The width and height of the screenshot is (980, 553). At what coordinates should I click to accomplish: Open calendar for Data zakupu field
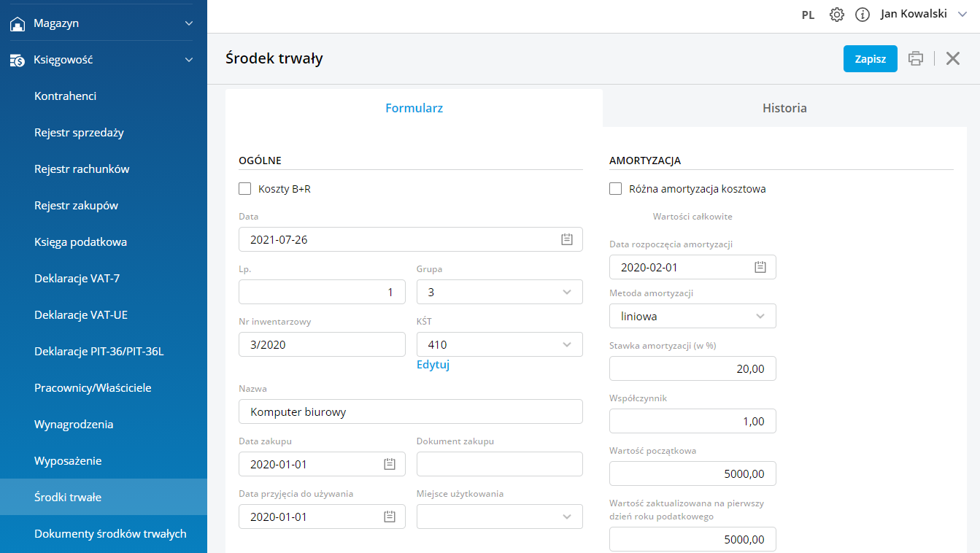click(x=390, y=464)
